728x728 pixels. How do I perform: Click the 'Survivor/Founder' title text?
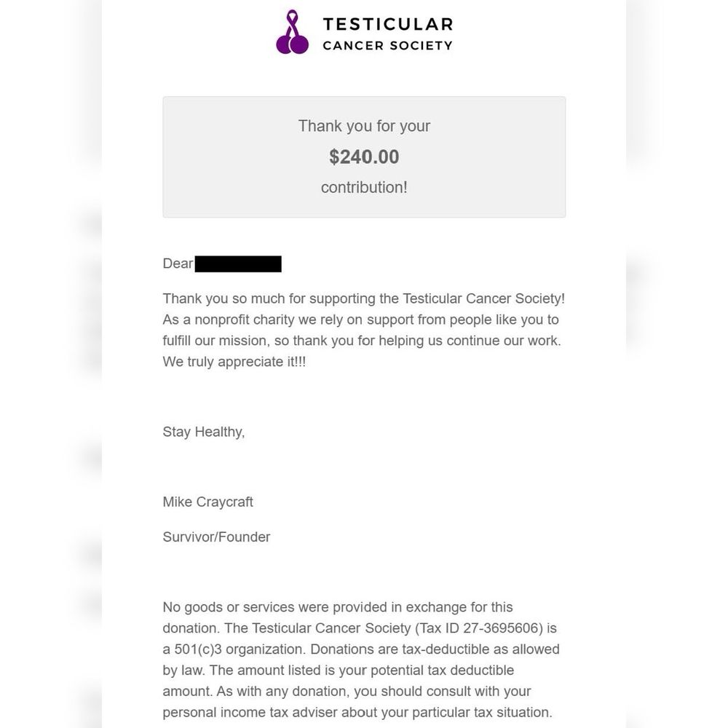(216, 537)
